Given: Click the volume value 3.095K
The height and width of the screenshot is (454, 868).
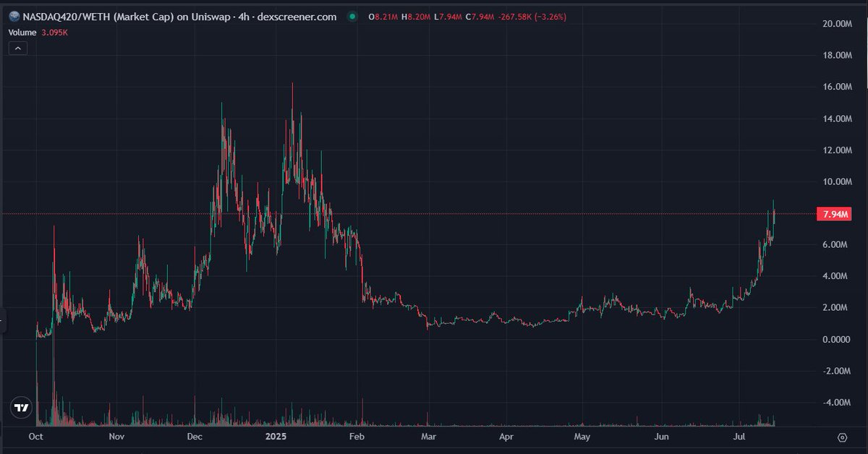Looking at the screenshot, I should (56, 33).
